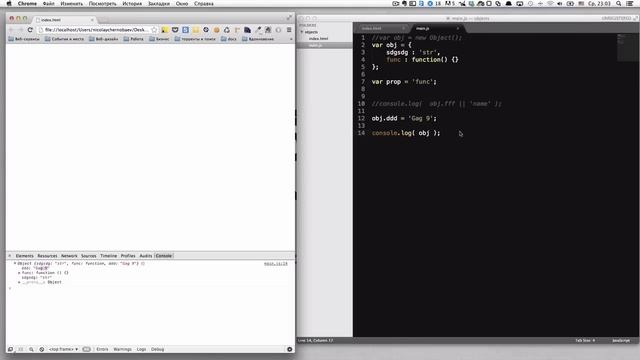The width and height of the screenshot is (640, 360).
Task: Switch to Resources tab in DevTools
Action: pos(47,256)
